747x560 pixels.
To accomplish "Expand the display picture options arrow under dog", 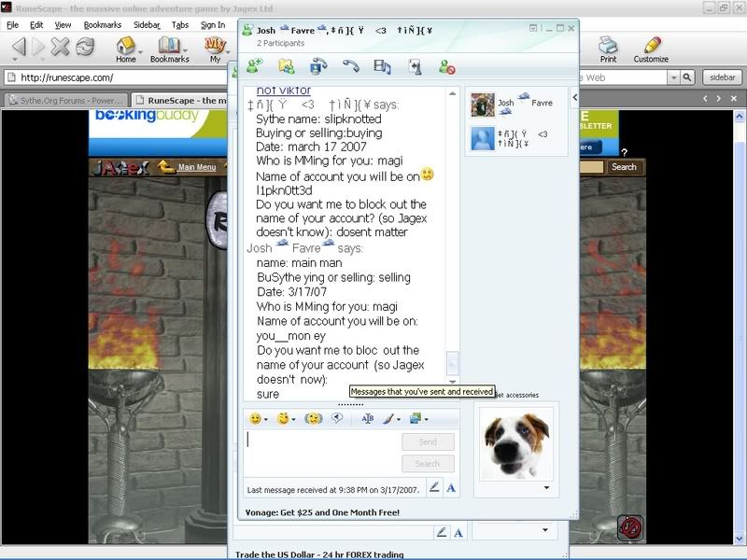I will [x=546, y=487].
